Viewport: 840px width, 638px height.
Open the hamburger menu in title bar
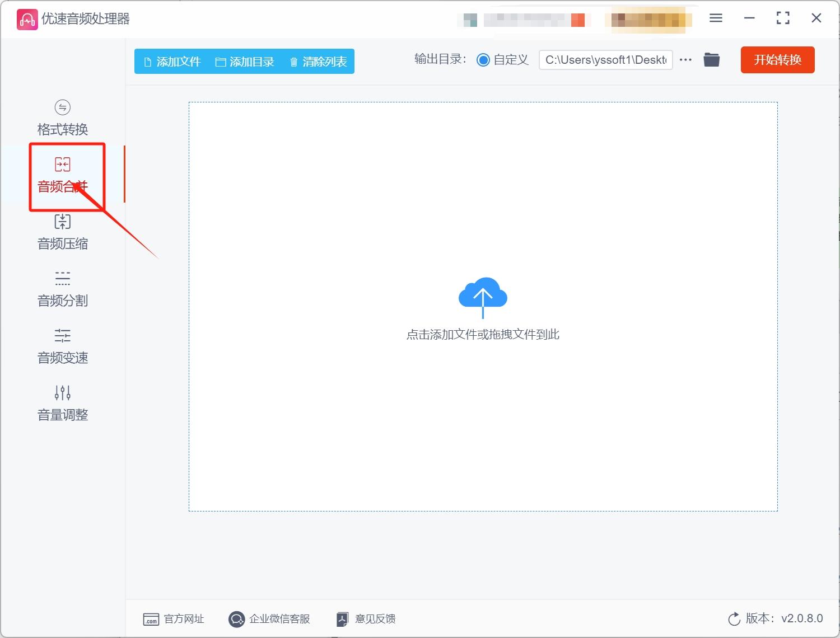[x=716, y=18]
